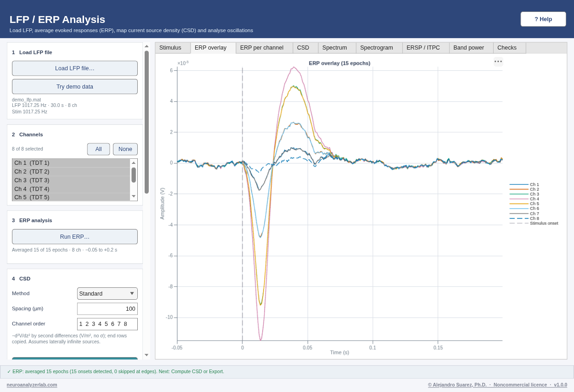The image size is (574, 392).
Task: Click the left panel scroll-up arrow
Action: (146, 46)
